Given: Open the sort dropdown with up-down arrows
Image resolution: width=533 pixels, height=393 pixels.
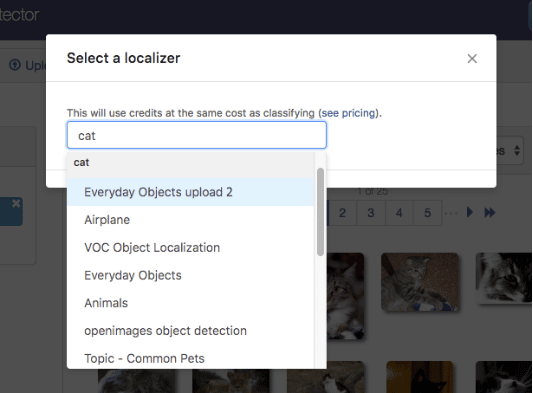Looking at the screenshot, I should [516, 150].
